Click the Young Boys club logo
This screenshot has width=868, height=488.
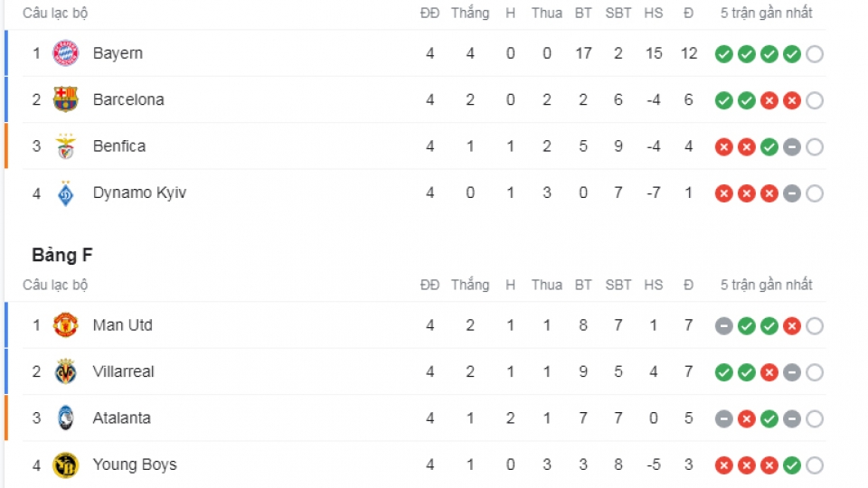pos(65,465)
